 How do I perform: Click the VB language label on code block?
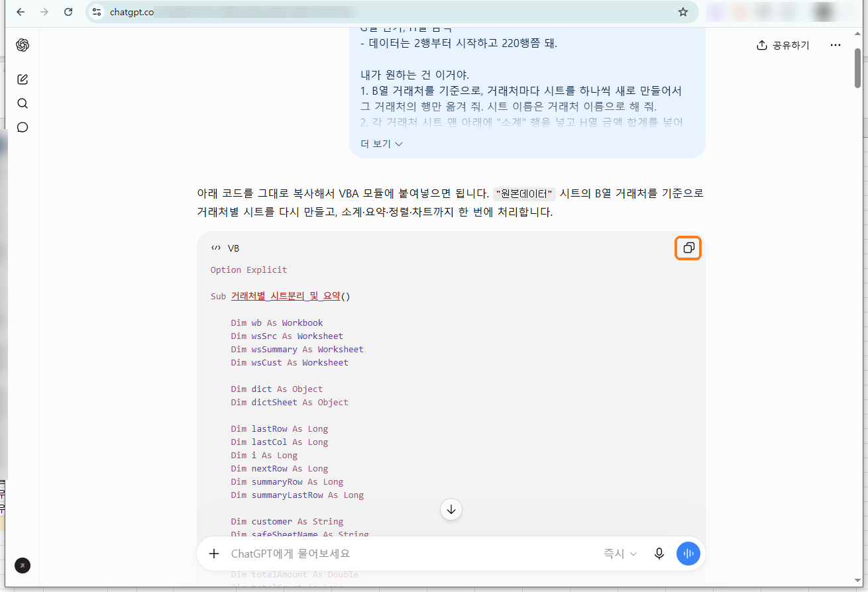233,248
